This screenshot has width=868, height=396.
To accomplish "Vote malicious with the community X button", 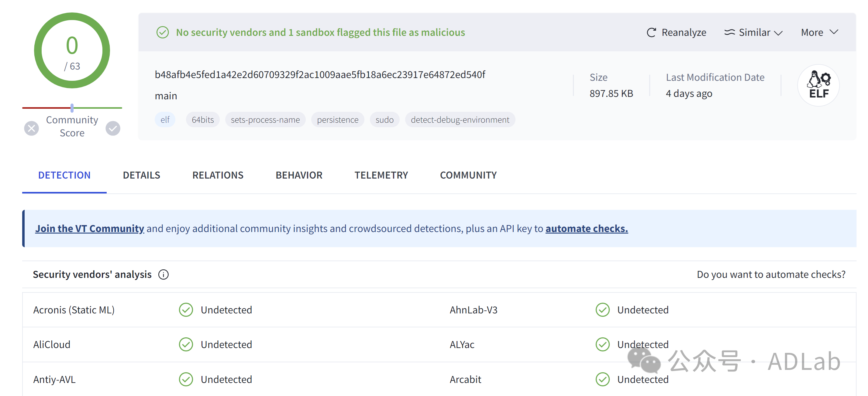I will (31, 128).
